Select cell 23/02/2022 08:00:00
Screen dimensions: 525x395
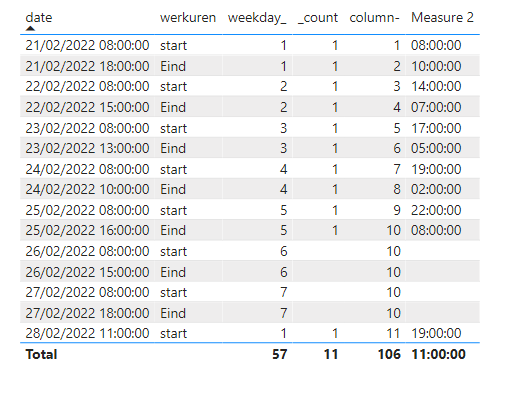87,128
